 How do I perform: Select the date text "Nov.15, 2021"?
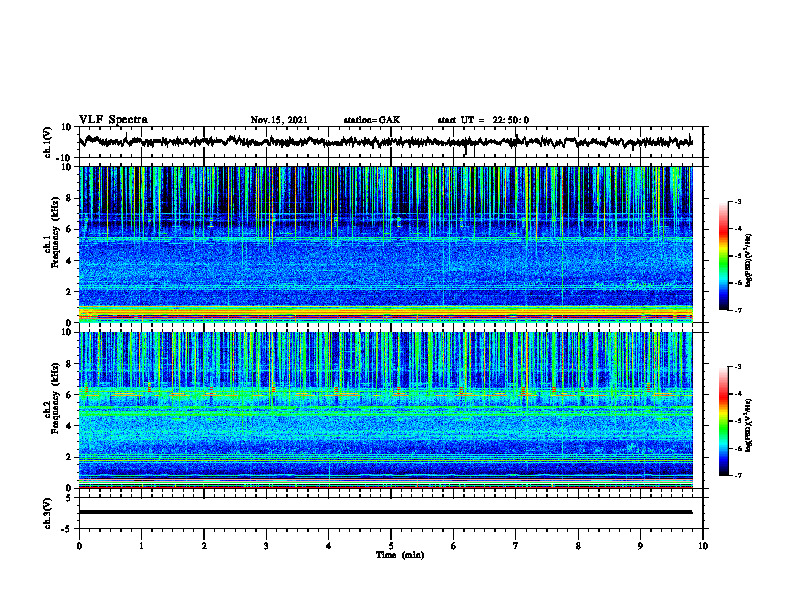[x=279, y=120]
